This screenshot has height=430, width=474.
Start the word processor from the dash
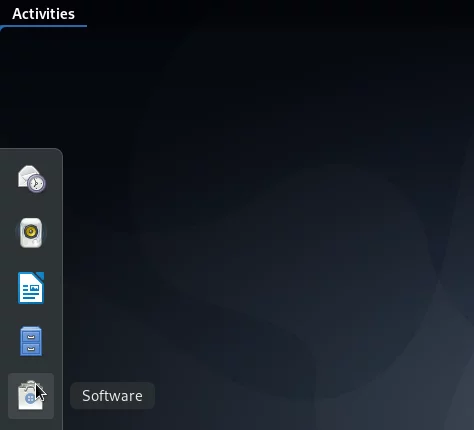coord(31,288)
